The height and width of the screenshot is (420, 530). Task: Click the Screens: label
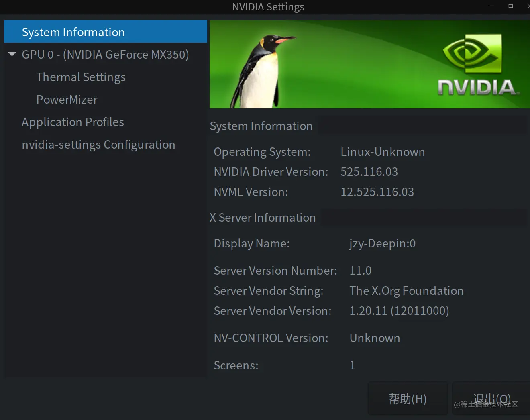(x=236, y=365)
